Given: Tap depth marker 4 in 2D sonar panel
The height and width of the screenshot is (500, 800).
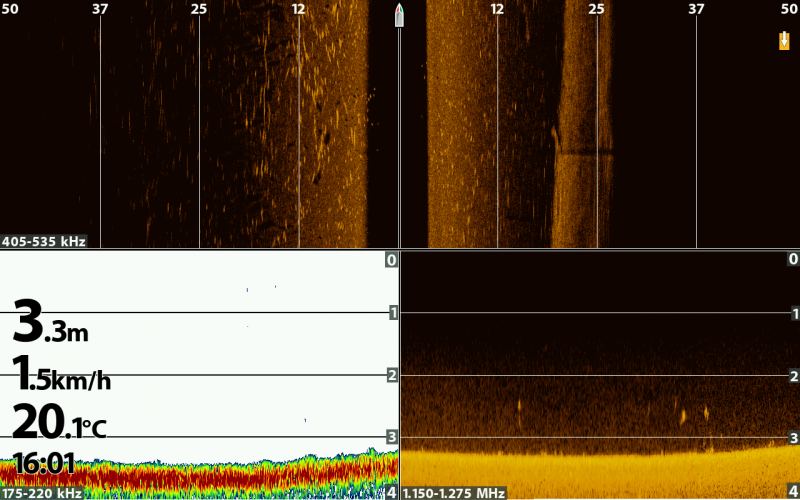Looking at the screenshot, I should click(x=392, y=492).
